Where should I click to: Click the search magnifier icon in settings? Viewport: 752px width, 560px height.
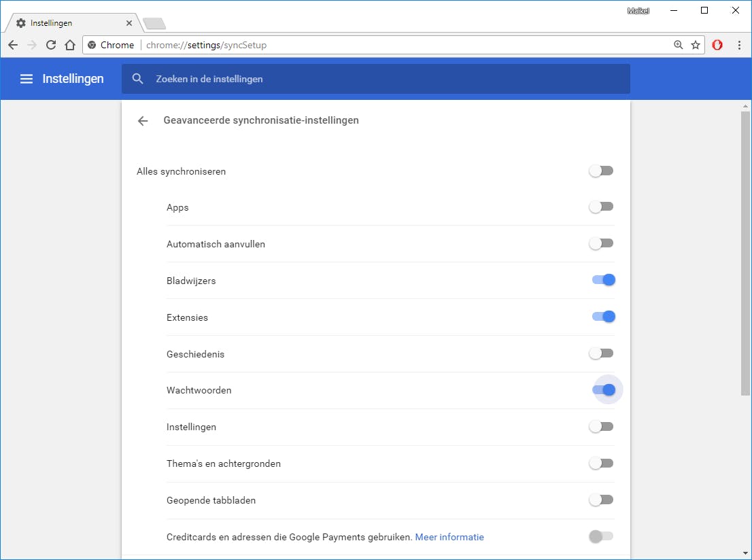point(137,79)
